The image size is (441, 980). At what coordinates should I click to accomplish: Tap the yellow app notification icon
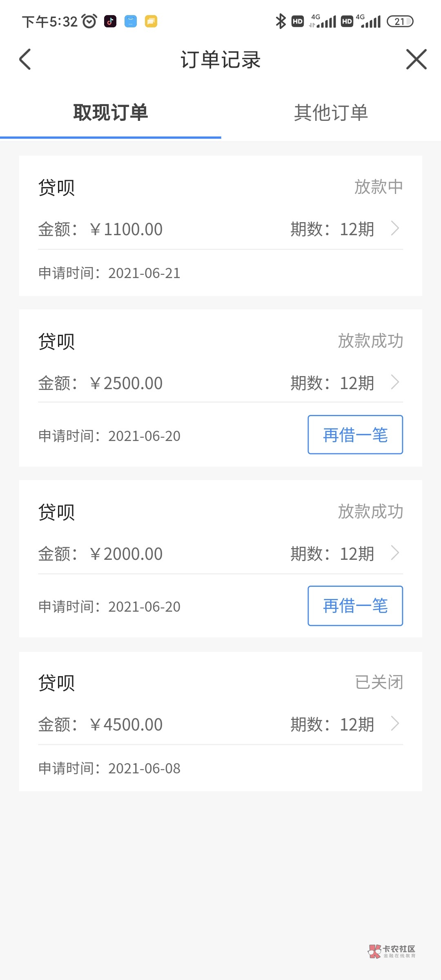click(151, 21)
